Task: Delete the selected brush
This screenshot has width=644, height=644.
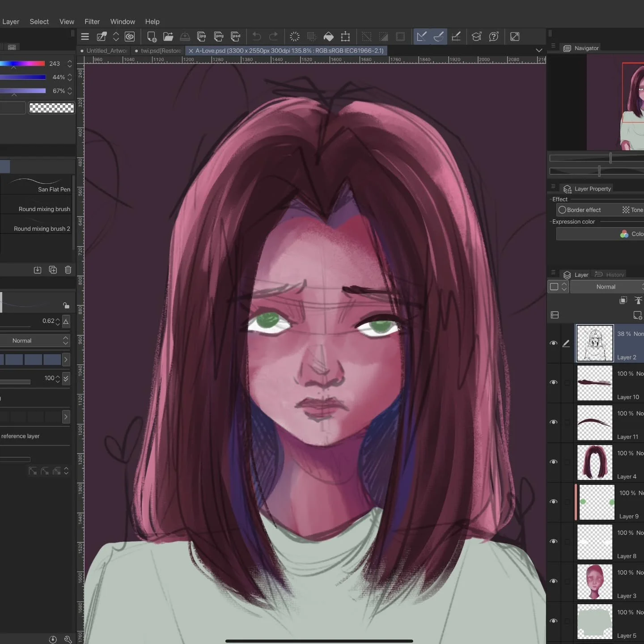Action: point(68,270)
